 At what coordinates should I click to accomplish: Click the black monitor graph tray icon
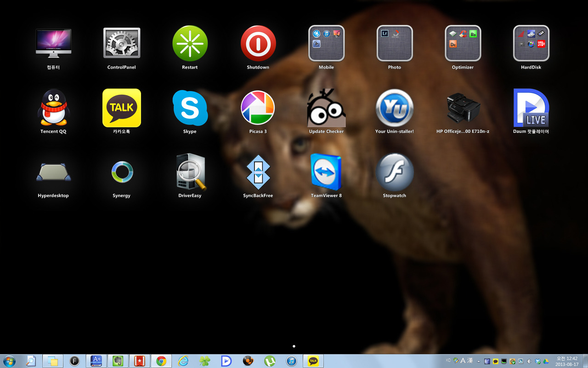[x=504, y=362]
